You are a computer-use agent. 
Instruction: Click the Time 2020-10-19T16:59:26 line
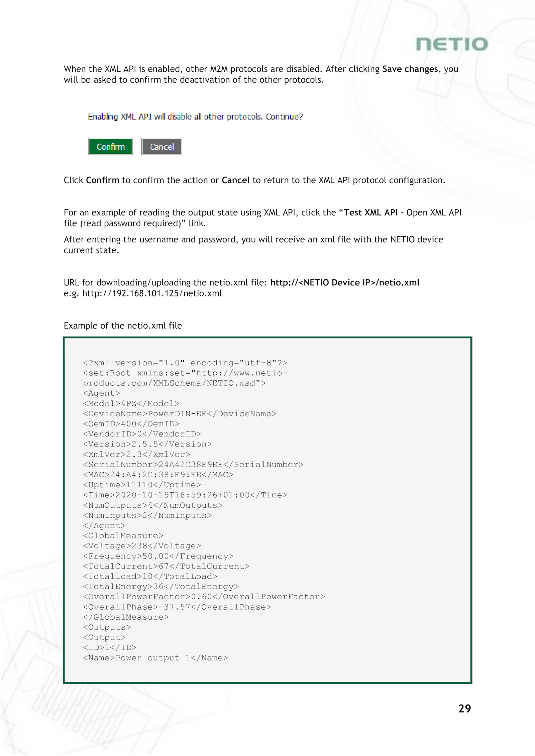pos(185,495)
